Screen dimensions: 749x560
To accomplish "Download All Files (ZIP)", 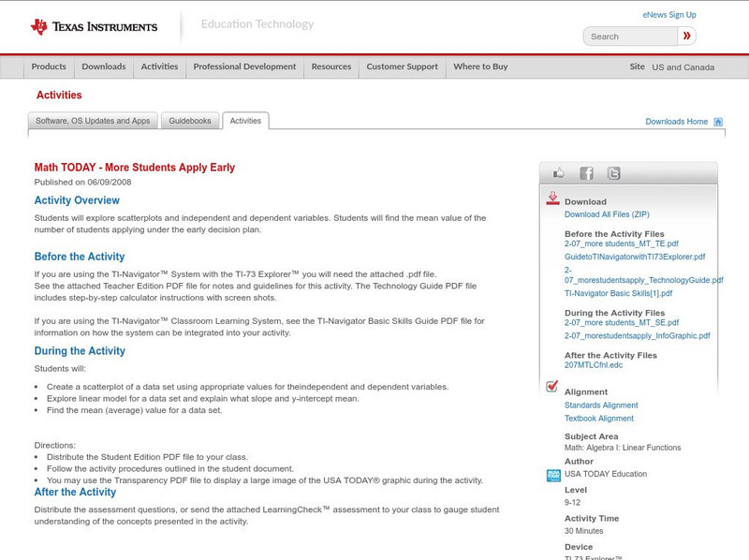I will tap(607, 214).
